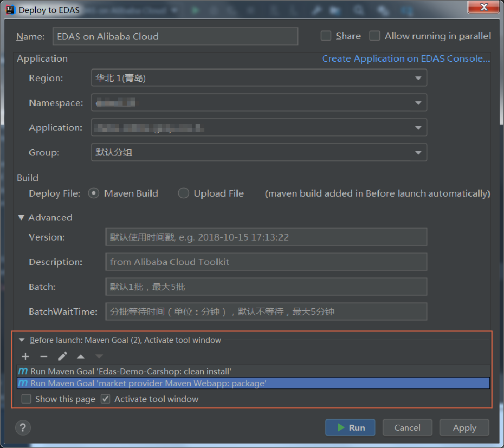Image resolution: width=504 pixels, height=448 pixels.
Task: Open the Group dropdown
Action: point(259,152)
